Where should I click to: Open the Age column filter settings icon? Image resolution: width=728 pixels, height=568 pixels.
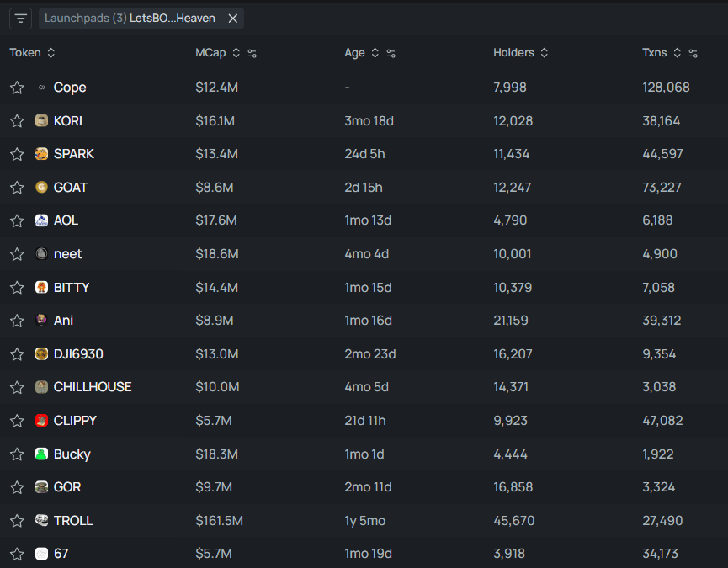tap(391, 53)
